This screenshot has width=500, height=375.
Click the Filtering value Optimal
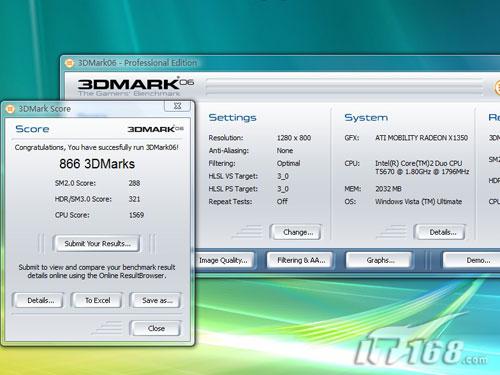(x=288, y=163)
